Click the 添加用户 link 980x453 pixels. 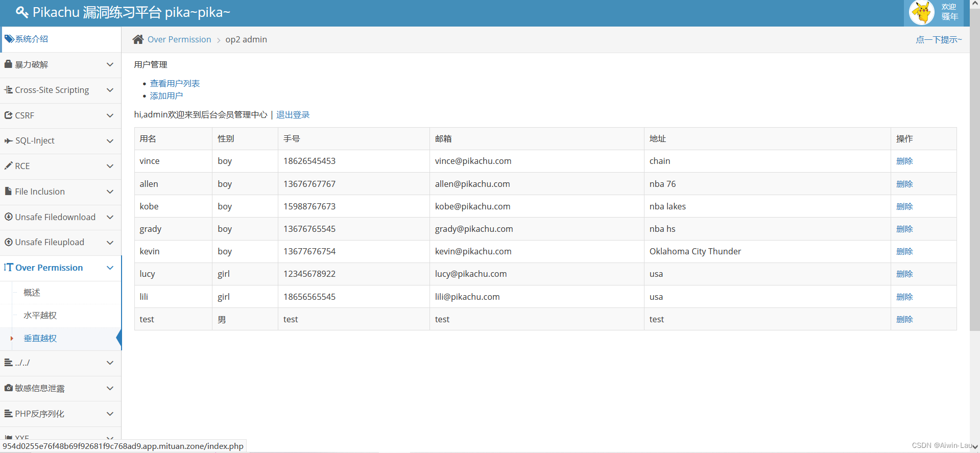coord(166,96)
